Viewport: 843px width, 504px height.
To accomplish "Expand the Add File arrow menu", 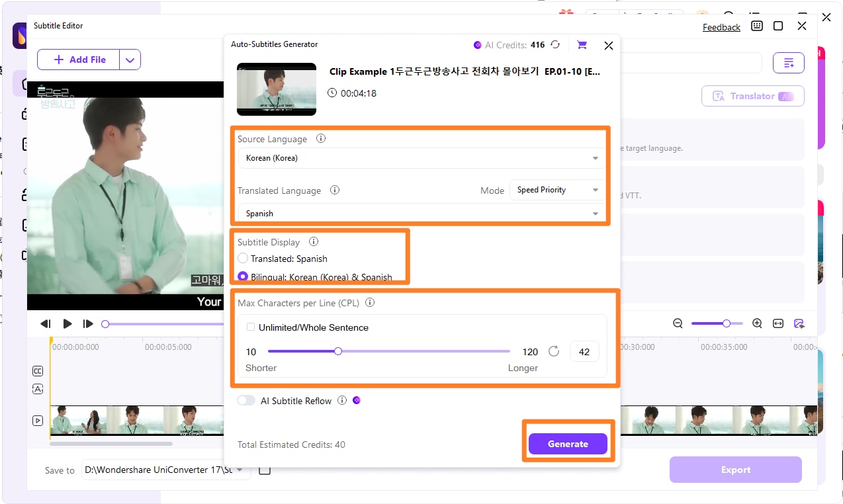I will pyautogui.click(x=130, y=60).
